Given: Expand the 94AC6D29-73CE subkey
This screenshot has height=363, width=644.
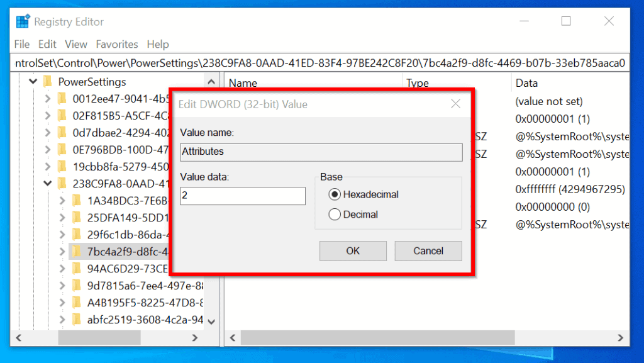Looking at the screenshot, I should point(62,269).
